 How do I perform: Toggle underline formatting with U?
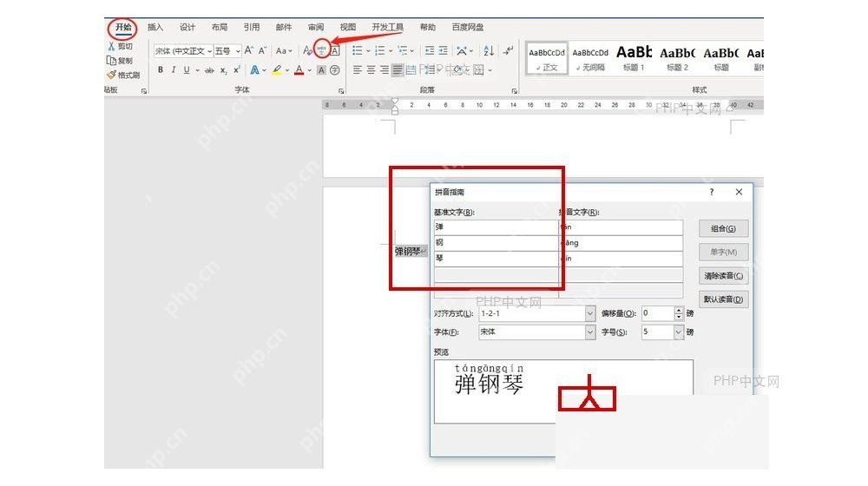(x=187, y=69)
